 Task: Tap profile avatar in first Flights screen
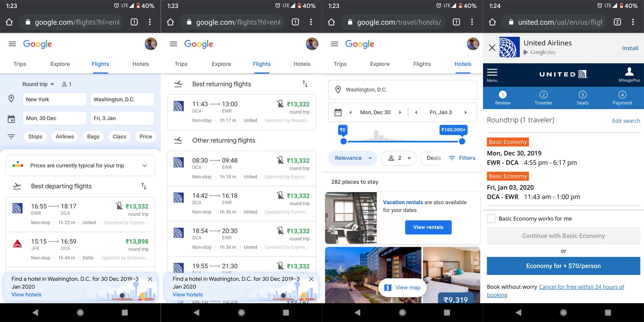(151, 44)
